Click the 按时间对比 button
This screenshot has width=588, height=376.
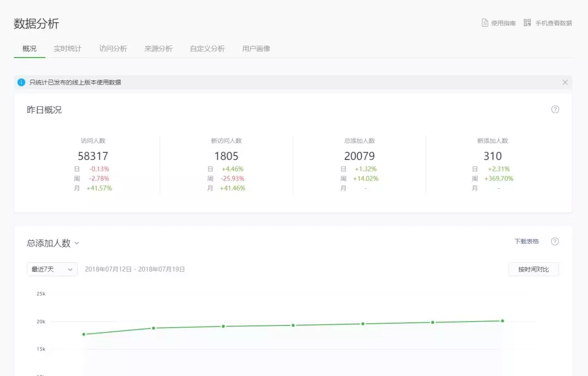tap(534, 269)
